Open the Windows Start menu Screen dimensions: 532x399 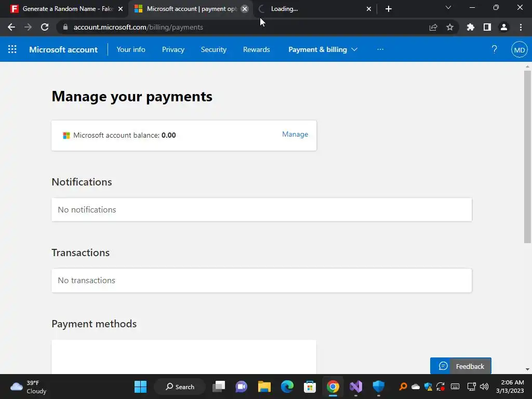[x=140, y=387]
